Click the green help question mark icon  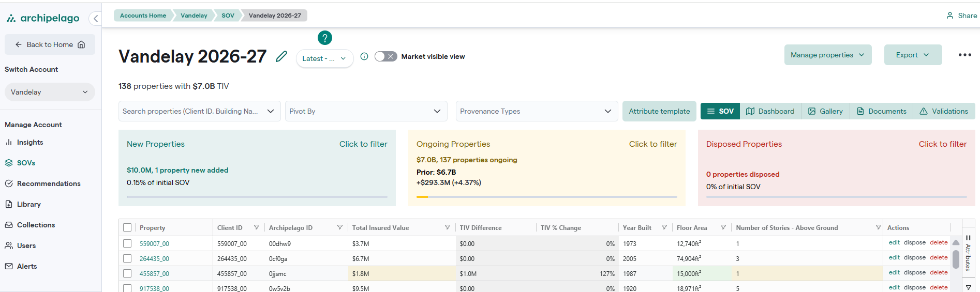click(325, 38)
